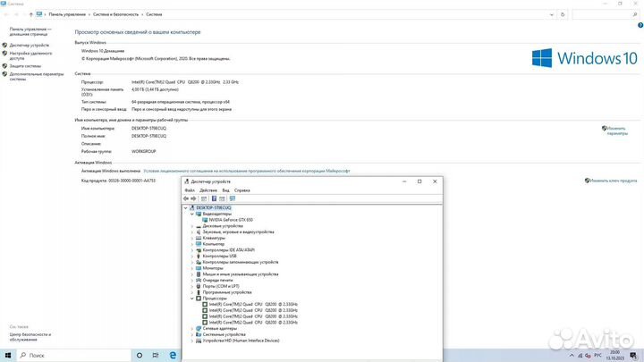Click the shield icon beside Защита системы
644x362 pixels.
pos(4,65)
